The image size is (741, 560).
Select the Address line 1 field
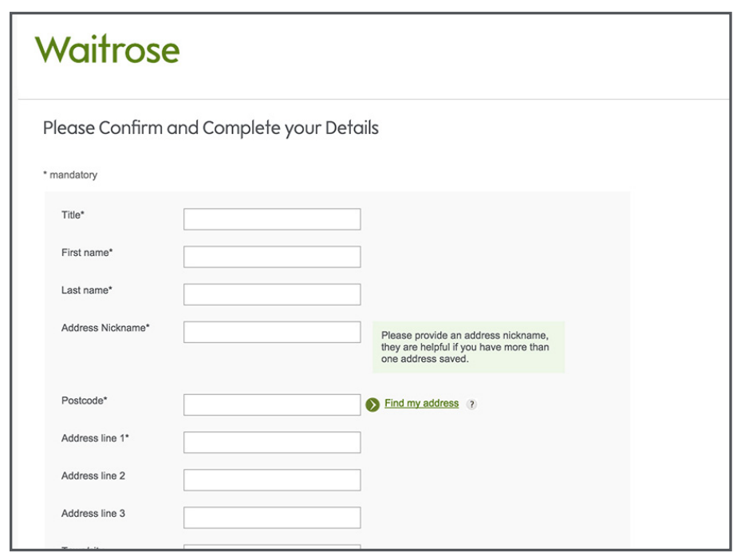coord(271,441)
